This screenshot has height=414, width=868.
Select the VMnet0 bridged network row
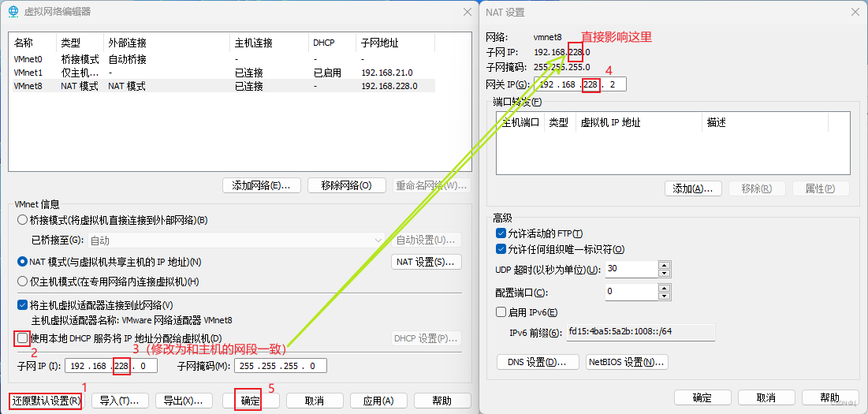223,58
